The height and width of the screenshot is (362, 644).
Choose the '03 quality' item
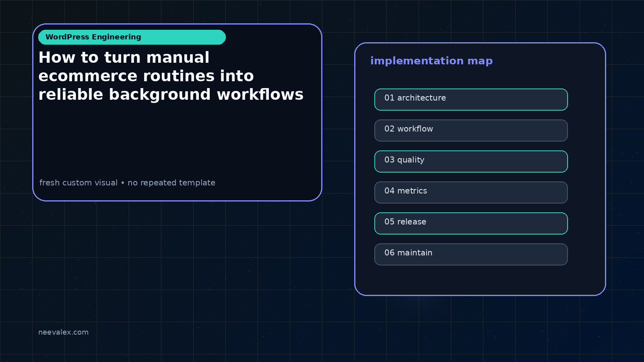click(471, 161)
